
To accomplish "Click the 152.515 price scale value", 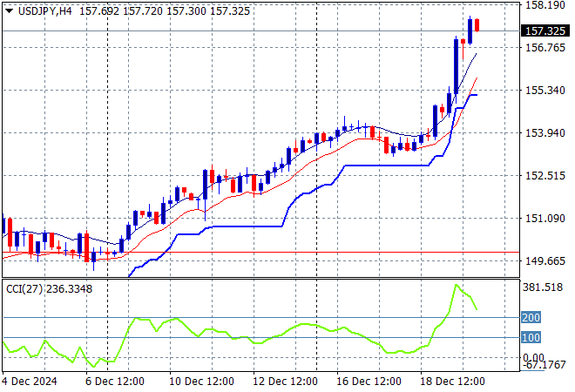I will (x=545, y=175).
